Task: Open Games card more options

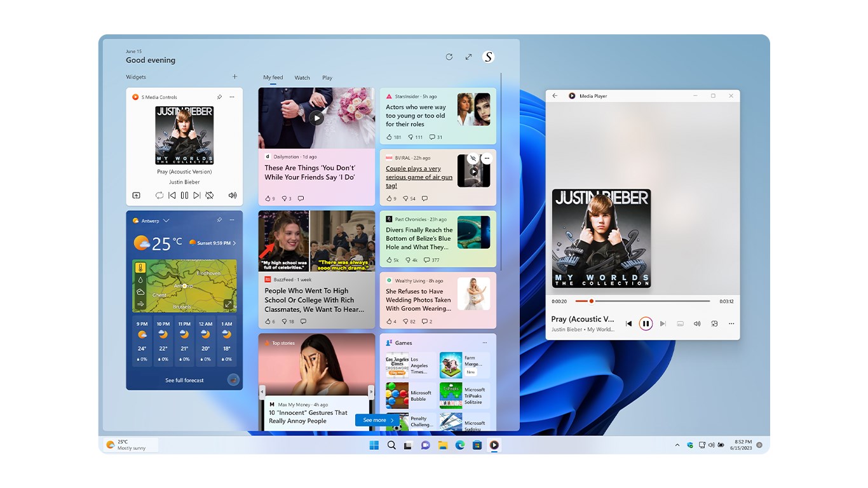Action: (x=485, y=342)
